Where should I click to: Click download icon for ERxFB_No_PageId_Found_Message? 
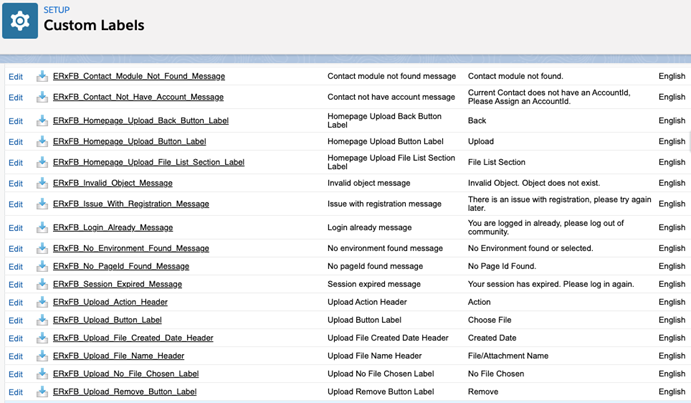click(x=42, y=266)
